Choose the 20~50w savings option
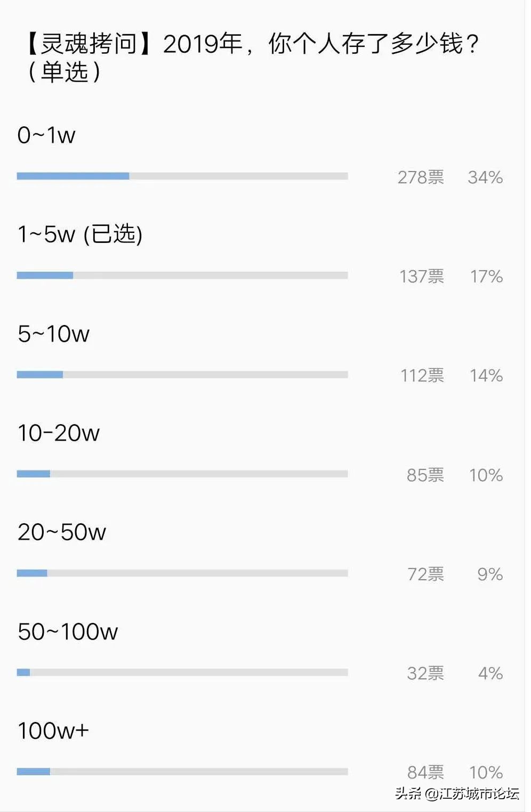The height and width of the screenshot is (812, 531). tap(62, 532)
